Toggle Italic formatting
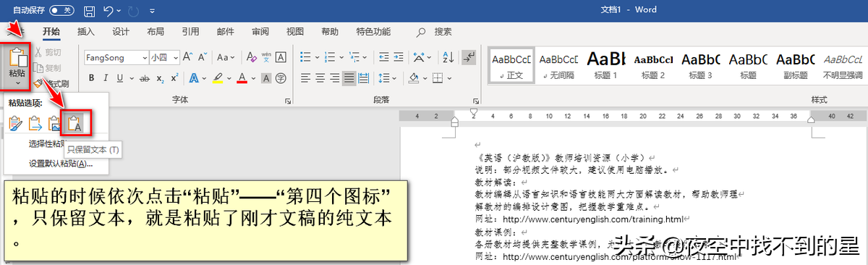 pos(106,77)
